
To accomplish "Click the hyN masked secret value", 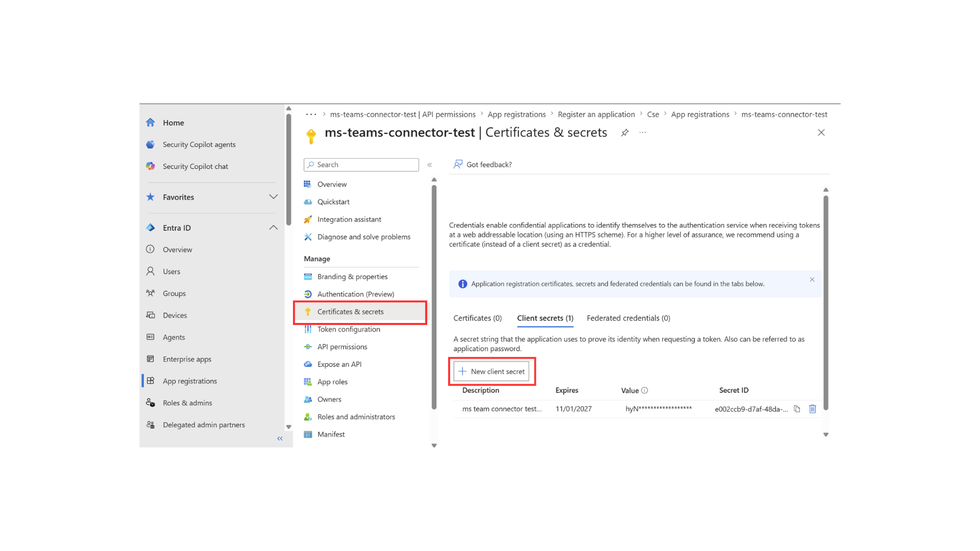I will [658, 409].
